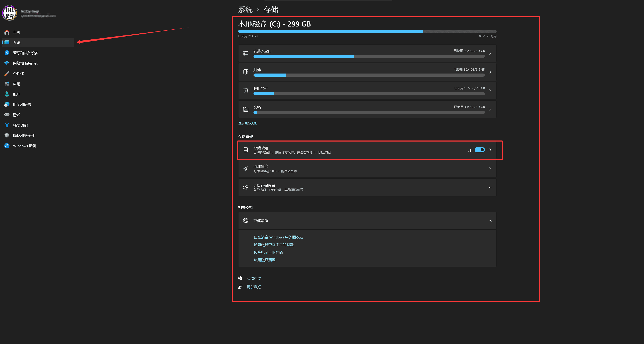Click the 高级存储设置 row title
Screen dimensions: 644x344
click(x=264, y=185)
